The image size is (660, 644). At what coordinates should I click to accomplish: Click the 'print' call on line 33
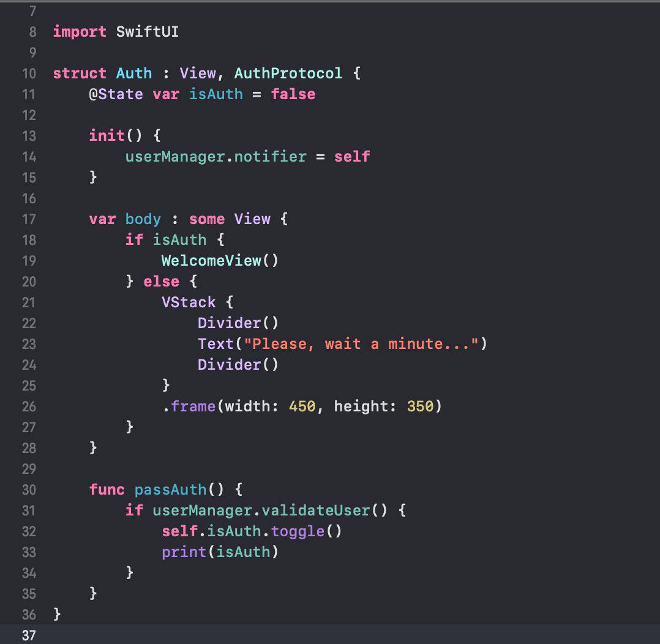(x=184, y=552)
